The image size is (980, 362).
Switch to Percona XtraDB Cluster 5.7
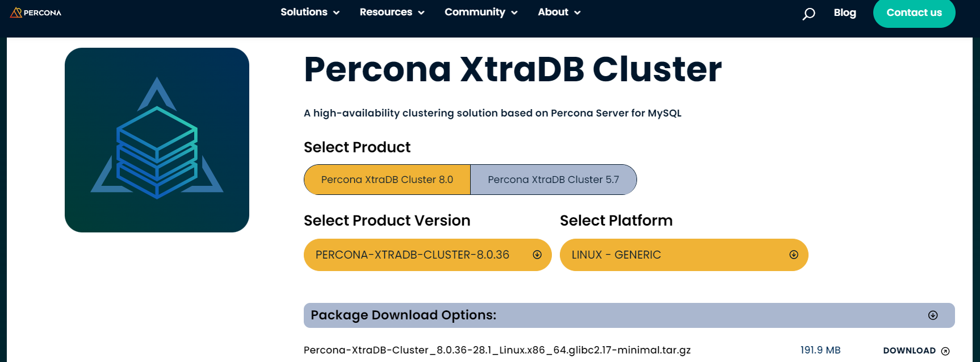[553, 180]
